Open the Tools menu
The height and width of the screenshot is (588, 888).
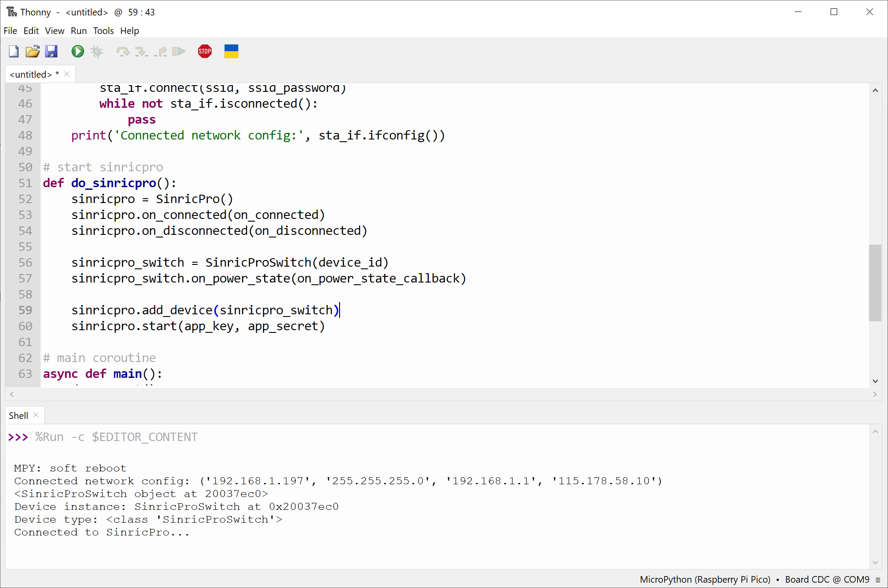[x=103, y=30]
